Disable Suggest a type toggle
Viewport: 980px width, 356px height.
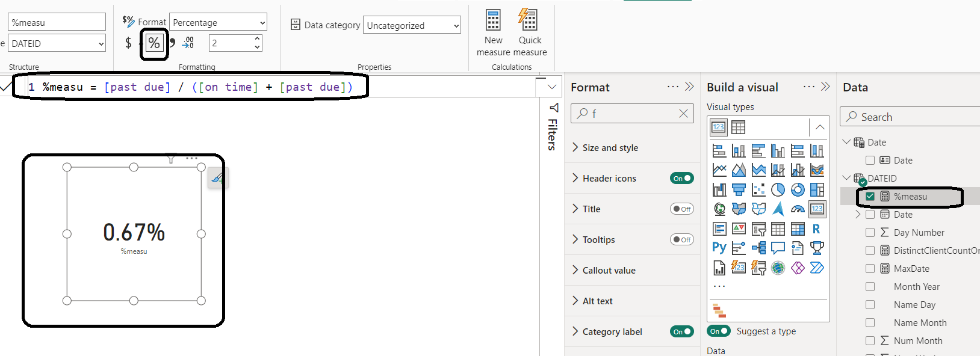coord(719,331)
